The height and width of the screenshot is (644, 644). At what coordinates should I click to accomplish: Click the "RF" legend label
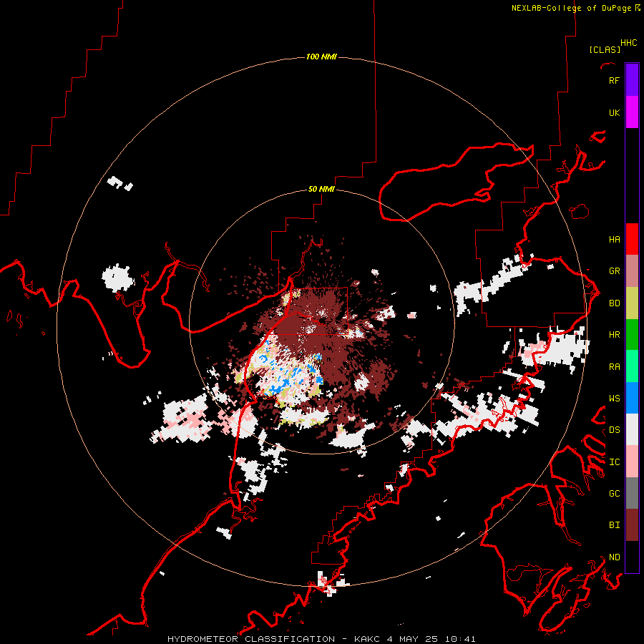614,80
